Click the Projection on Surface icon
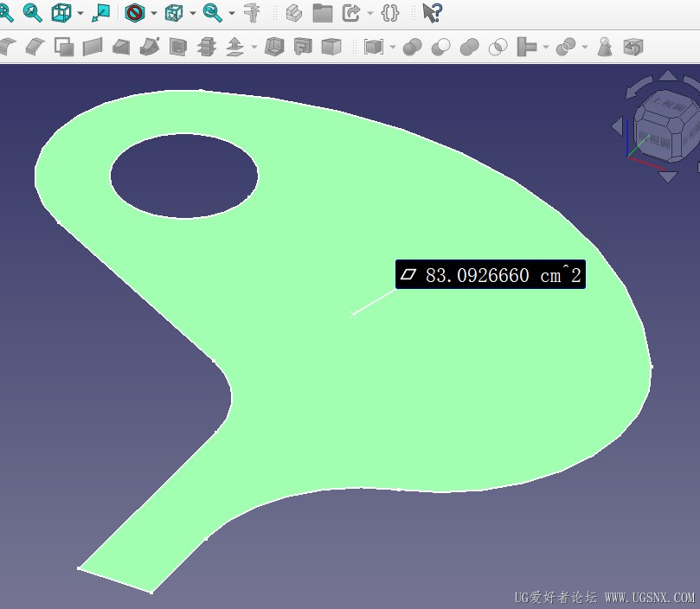 [303, 47]
